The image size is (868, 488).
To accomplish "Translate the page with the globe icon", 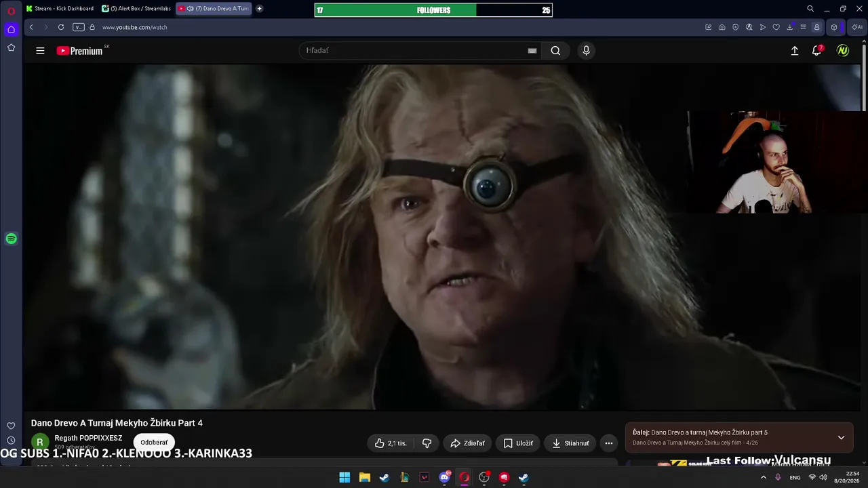I will point(749,27).
